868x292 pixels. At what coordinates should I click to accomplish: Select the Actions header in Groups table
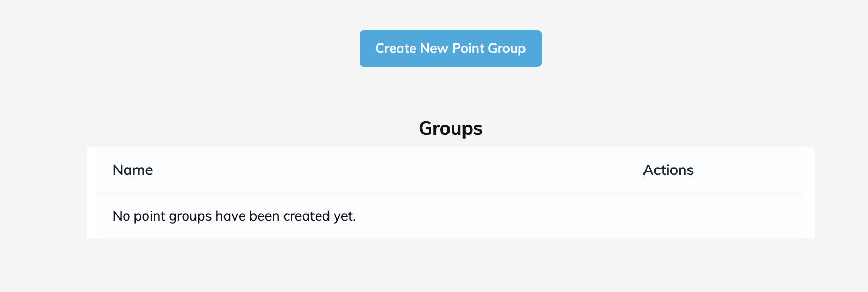[668, 170]
